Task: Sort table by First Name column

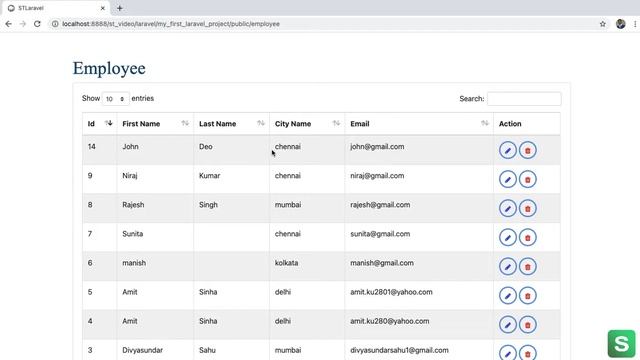Action: 155,124
